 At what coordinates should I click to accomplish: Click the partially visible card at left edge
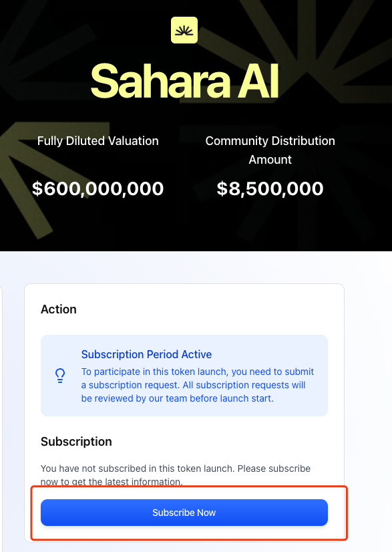point(1,416)
